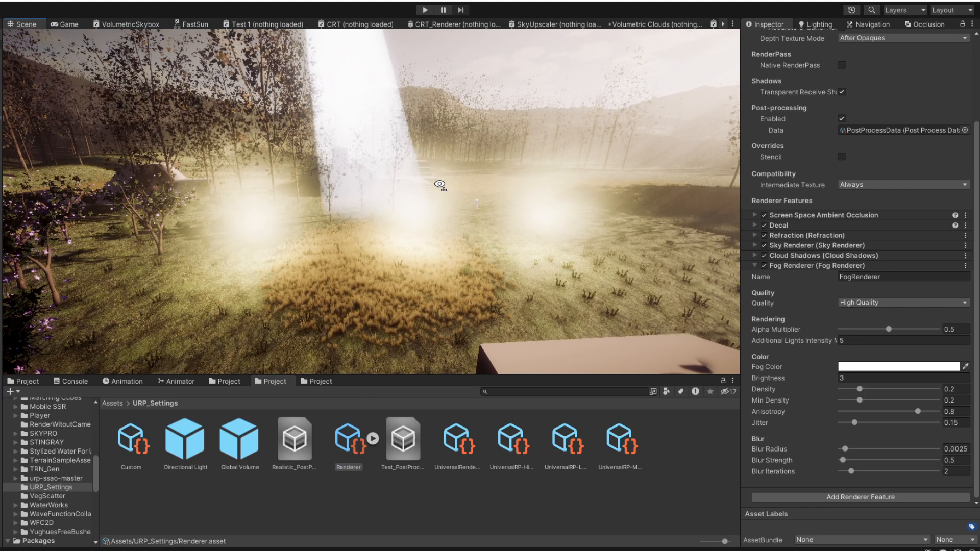Screen dimensions: 980x551
Task: Open the SkyUpscaler tab
Action: (555, 24)
